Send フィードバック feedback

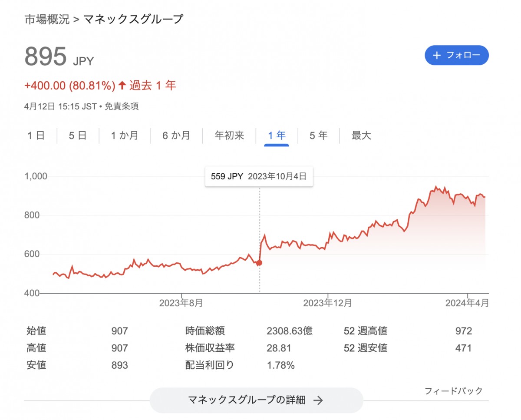tap(453, 390)
